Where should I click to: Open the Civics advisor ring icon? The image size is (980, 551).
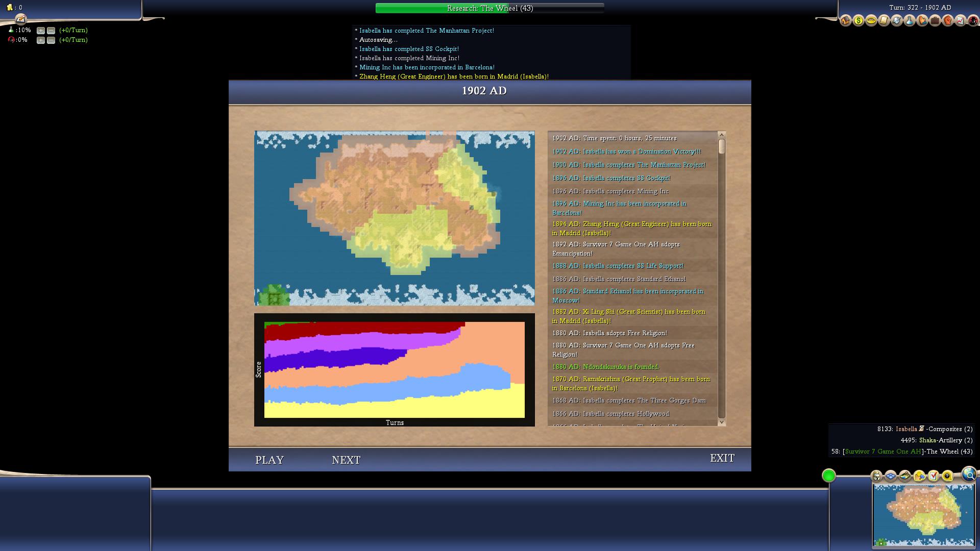[871, 20]
